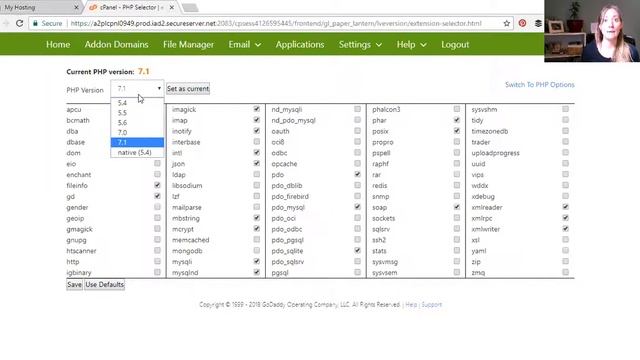Expand the Settings menu

[360, 44]
